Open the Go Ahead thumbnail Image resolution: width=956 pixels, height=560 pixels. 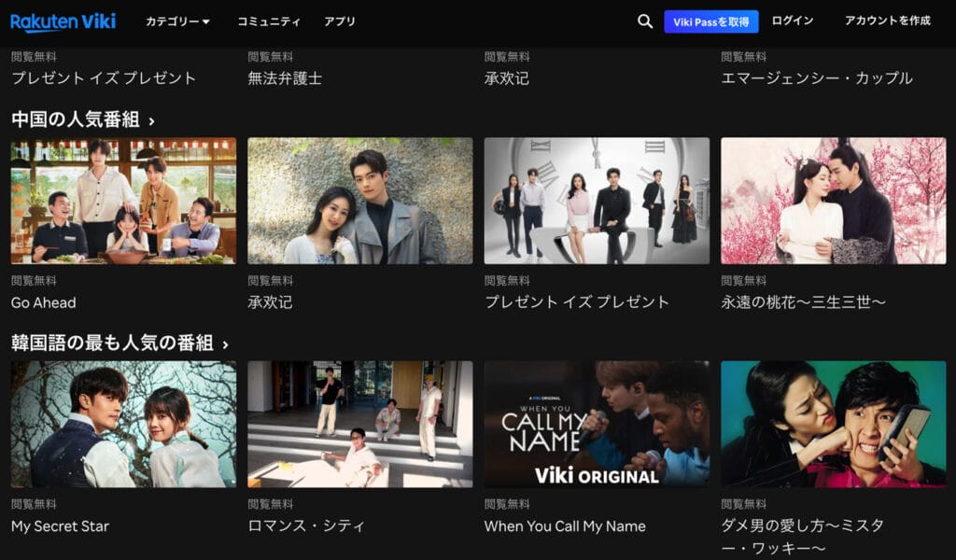click(x=123, y=201)
